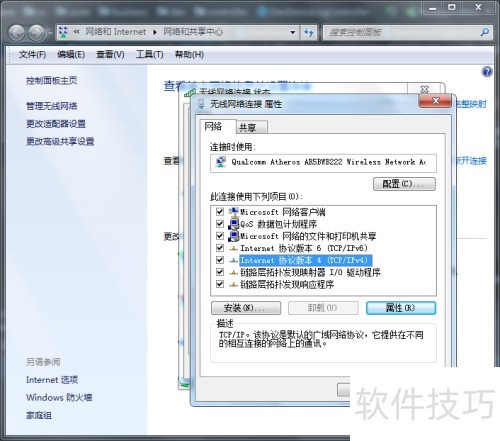This screenshot has width=500, height=441.
Task: Toggle 链路层拓扑发现响应程序 checkbox
Action: tap(220, 284)
